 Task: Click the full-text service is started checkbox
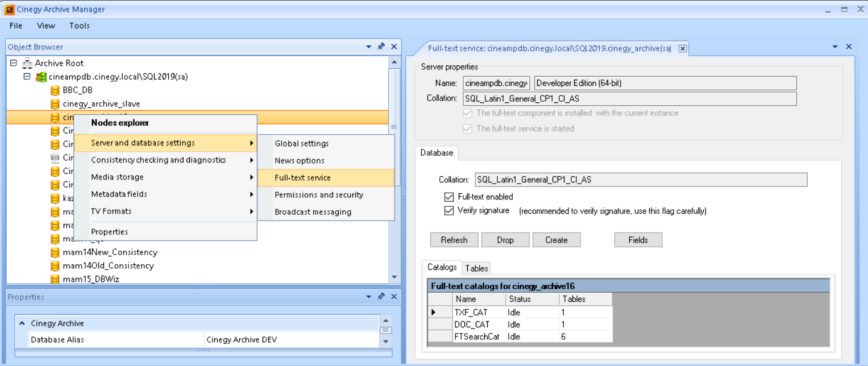pyautogui.click(x=467, y=128)
